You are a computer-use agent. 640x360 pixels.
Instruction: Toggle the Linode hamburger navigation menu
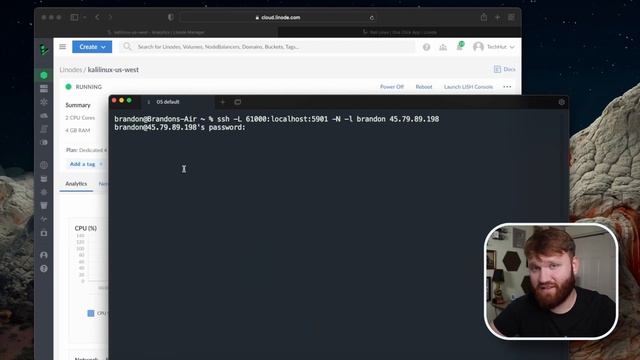62,47
